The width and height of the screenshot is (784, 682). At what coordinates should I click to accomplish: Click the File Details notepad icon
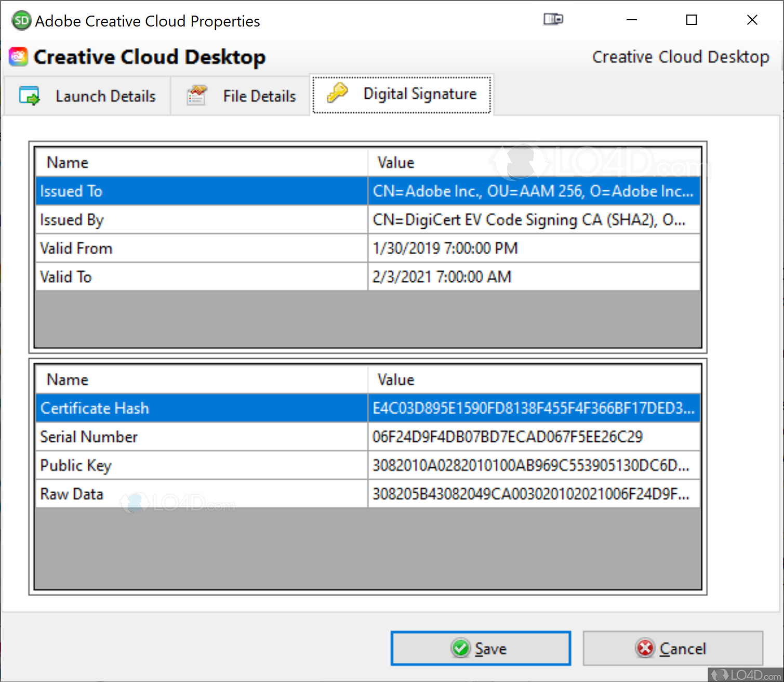[197, 96]
